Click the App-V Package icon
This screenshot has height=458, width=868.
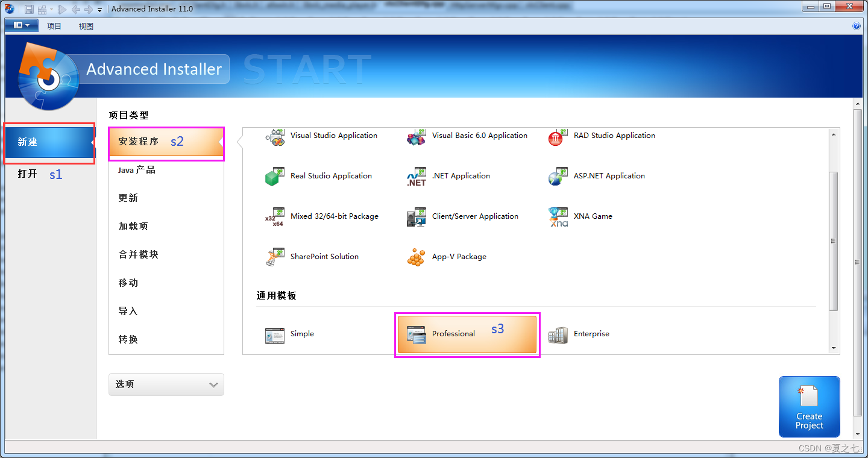pos(417,257)
